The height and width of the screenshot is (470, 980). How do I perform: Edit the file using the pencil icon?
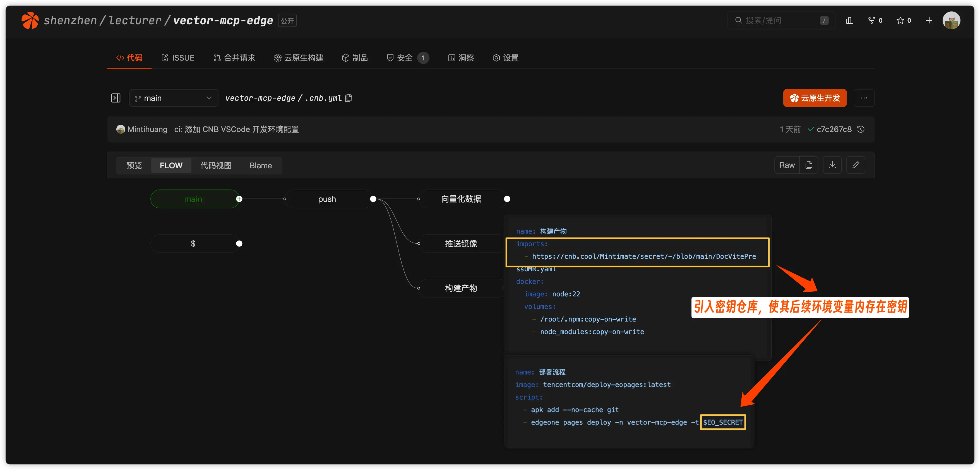tap(856, 165)
